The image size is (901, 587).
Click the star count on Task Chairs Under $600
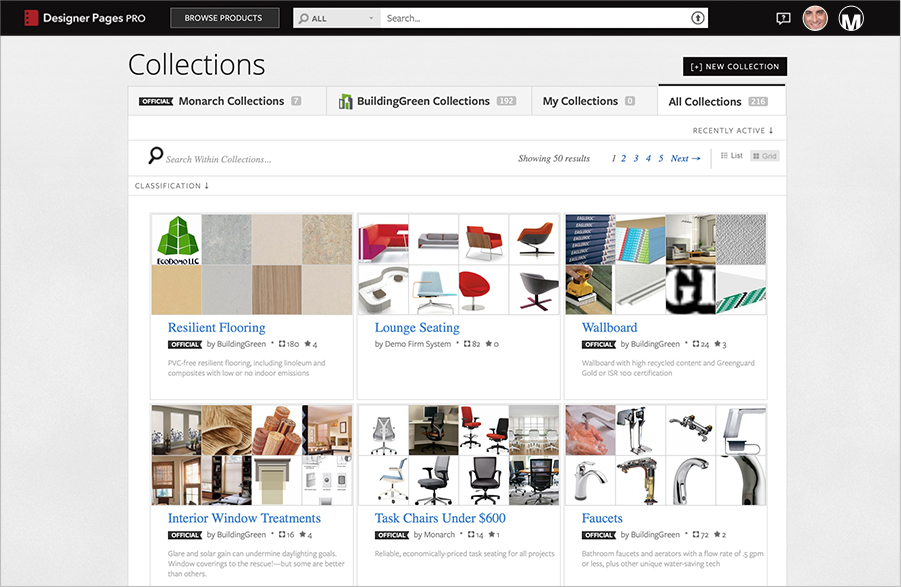[x=494, y=535]
